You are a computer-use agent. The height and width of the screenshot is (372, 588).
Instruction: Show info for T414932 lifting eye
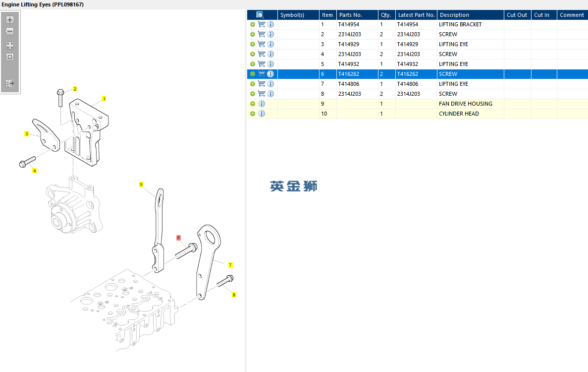pos(270,64)
